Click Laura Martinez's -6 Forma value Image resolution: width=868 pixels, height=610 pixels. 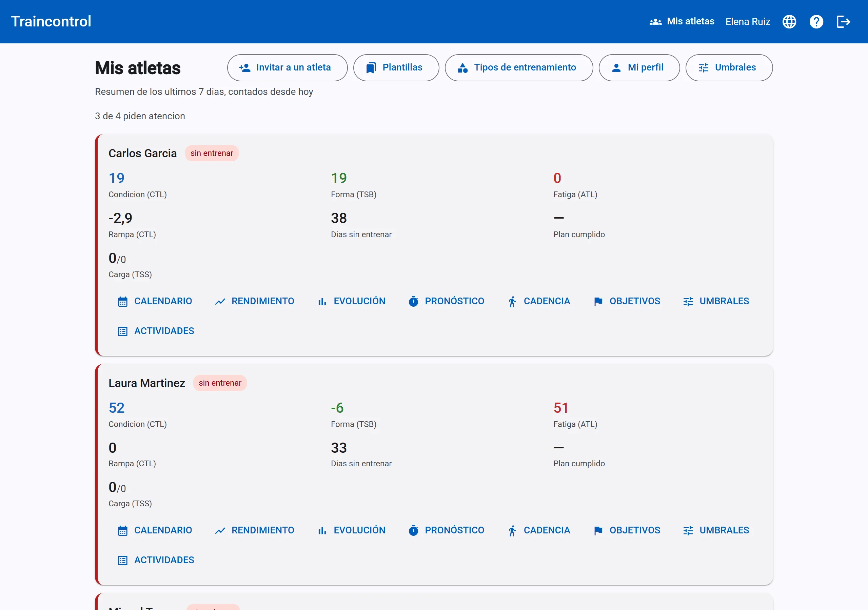click(x=337, y=408)
